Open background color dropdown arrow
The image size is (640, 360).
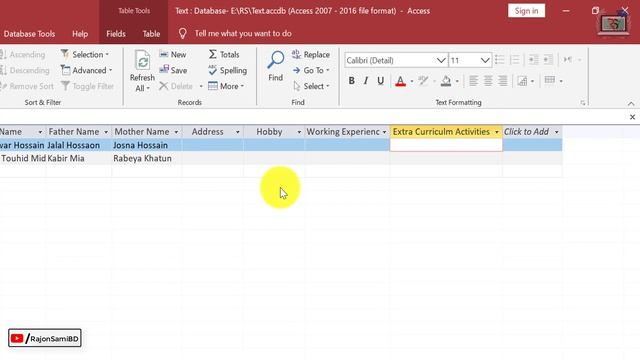[457, 81]
